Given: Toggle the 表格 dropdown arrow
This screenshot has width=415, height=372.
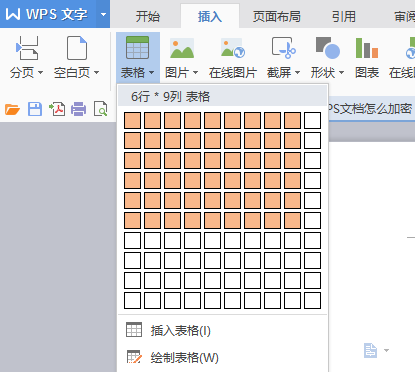Looking at the screenshot, I should coord(151,72).
